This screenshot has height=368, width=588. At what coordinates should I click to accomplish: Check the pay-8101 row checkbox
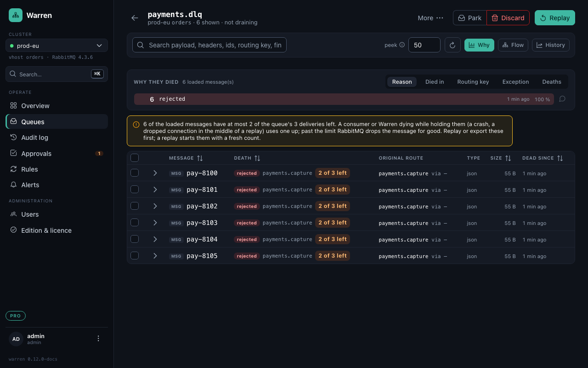tap(135, 190)
